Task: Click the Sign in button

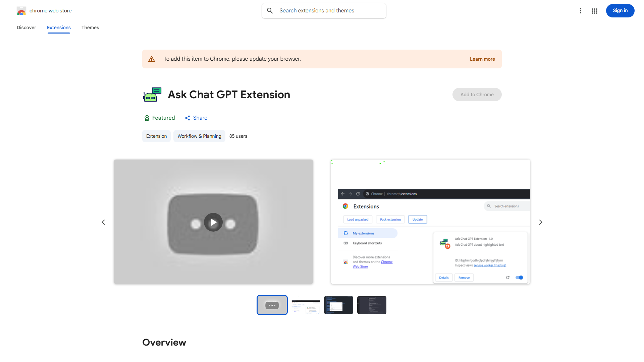Action: coord(620,11)
